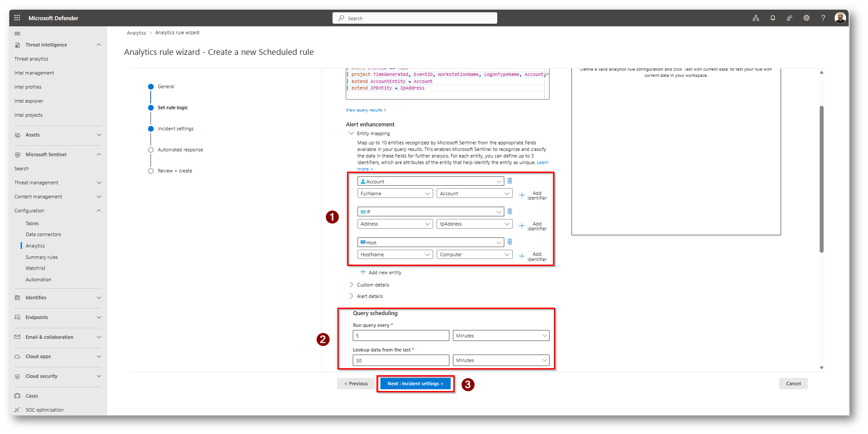Image resolution: width=868 pixels, height=434 pixels.
Task: Expand the Custom details section
Action: coord(373,285)
